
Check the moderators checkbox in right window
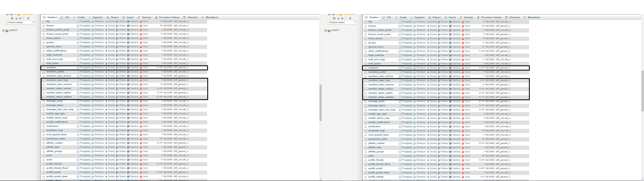point(365,127)
